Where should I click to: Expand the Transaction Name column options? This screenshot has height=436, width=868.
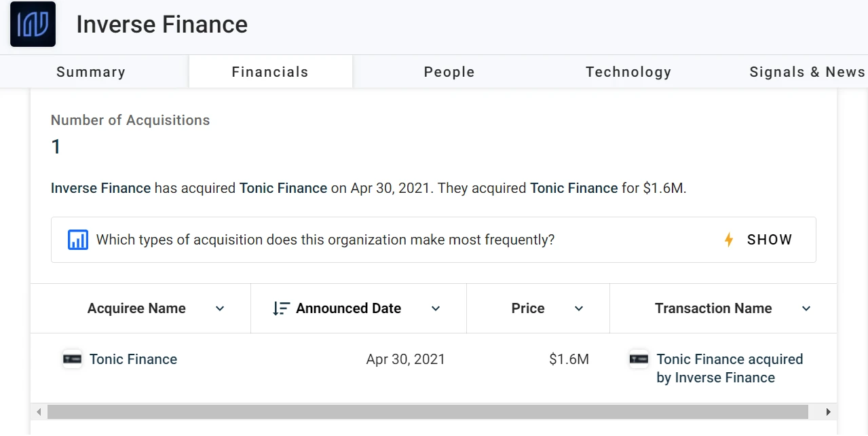806,308
